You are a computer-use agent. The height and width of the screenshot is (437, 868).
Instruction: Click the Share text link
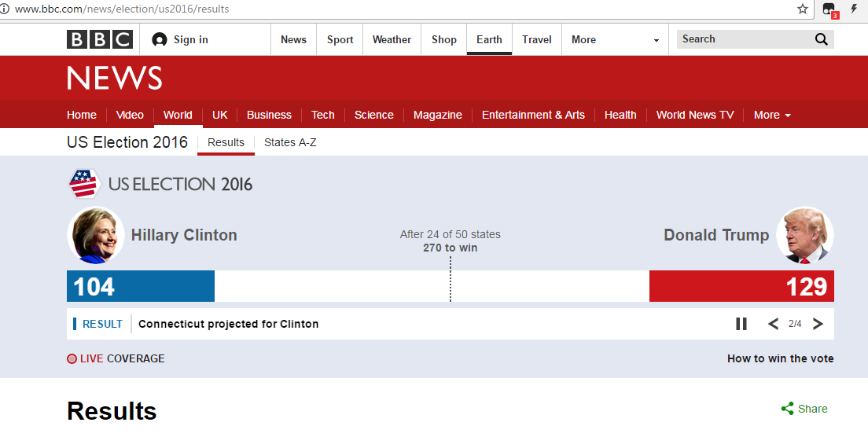coord(813,409)
